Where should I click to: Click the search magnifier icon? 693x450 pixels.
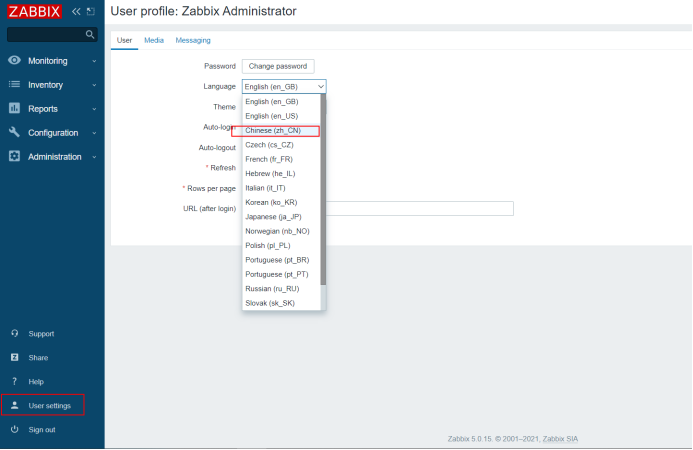90,34
